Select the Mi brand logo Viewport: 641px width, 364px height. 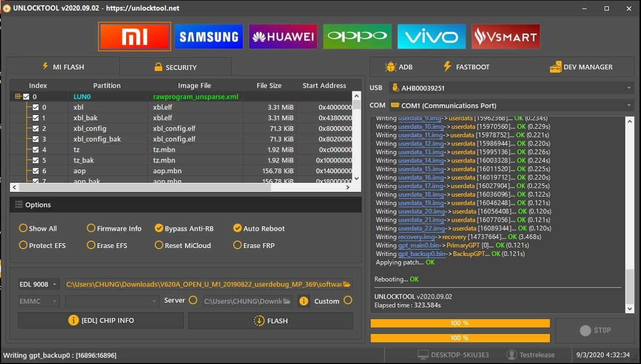tap(135, 37)
